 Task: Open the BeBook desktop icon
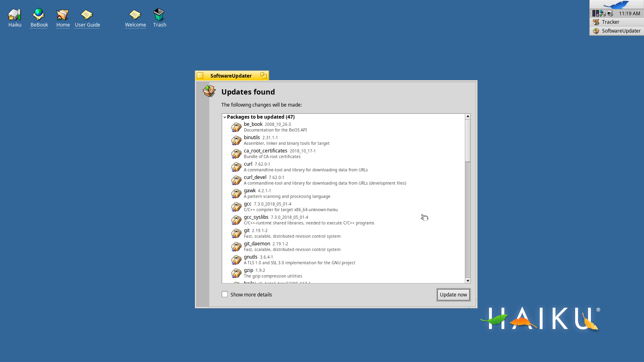click(x=39, y=14)
